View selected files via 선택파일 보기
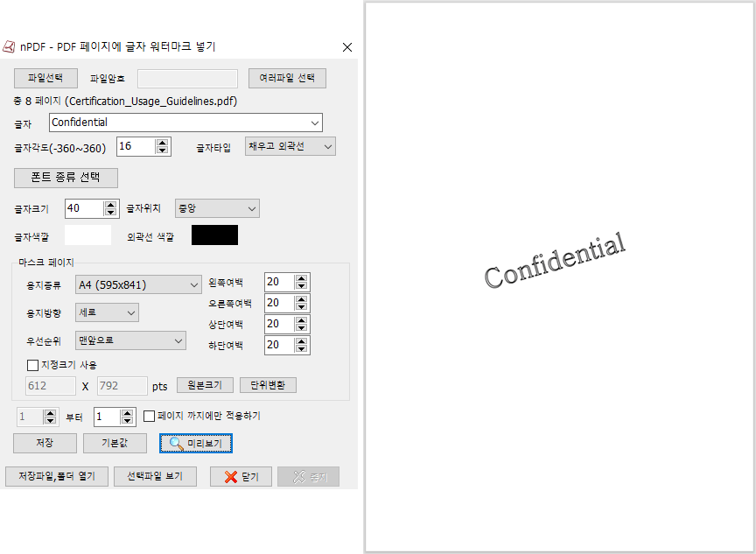 [x=154, y=476]
